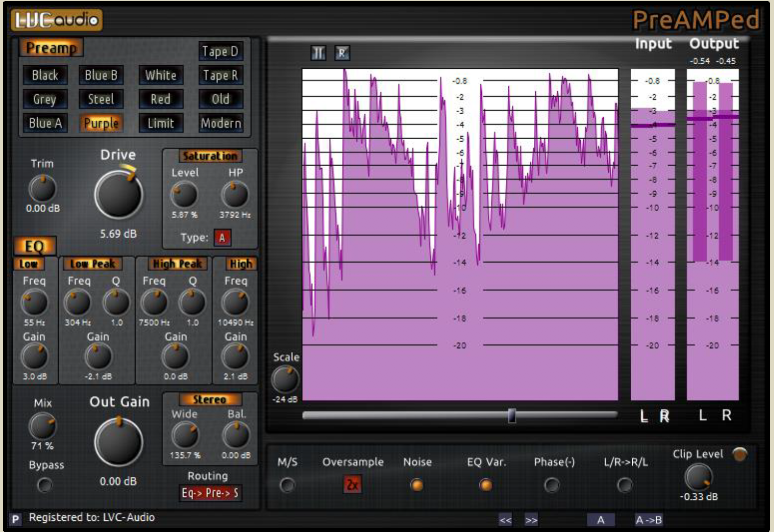Click the High band Freq knob
The image size is (774, 532).
(235, 303)
